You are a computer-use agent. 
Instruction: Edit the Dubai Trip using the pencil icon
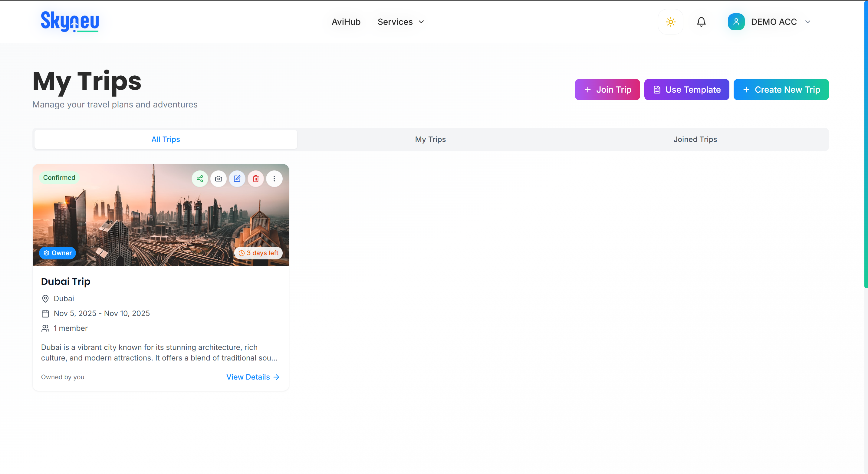tap(237, 179)
